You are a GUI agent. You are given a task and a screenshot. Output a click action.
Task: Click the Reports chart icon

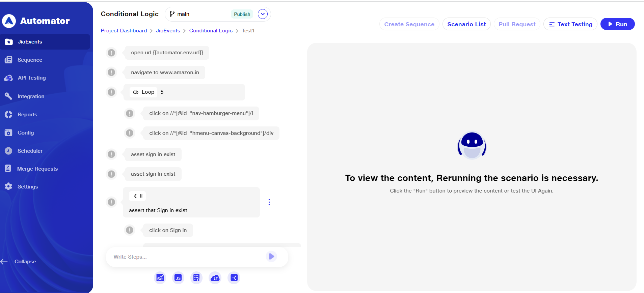[8, 115]
